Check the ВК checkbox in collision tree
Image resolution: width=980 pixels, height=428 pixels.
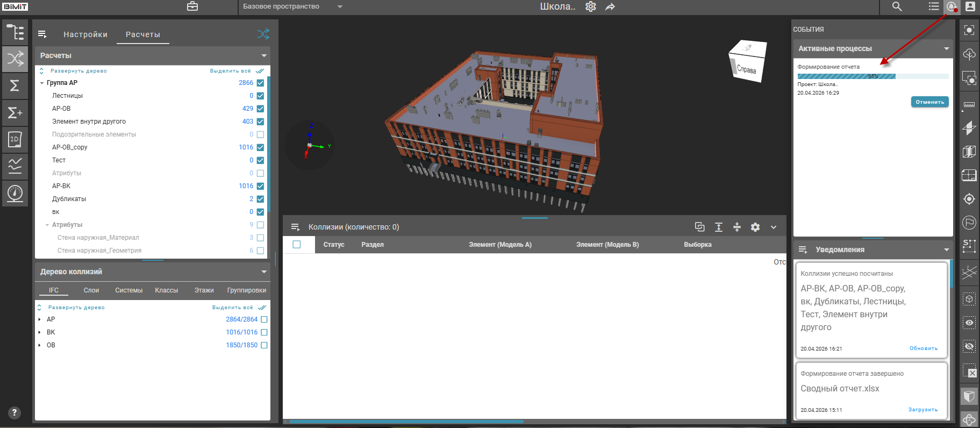coord(264,332)
